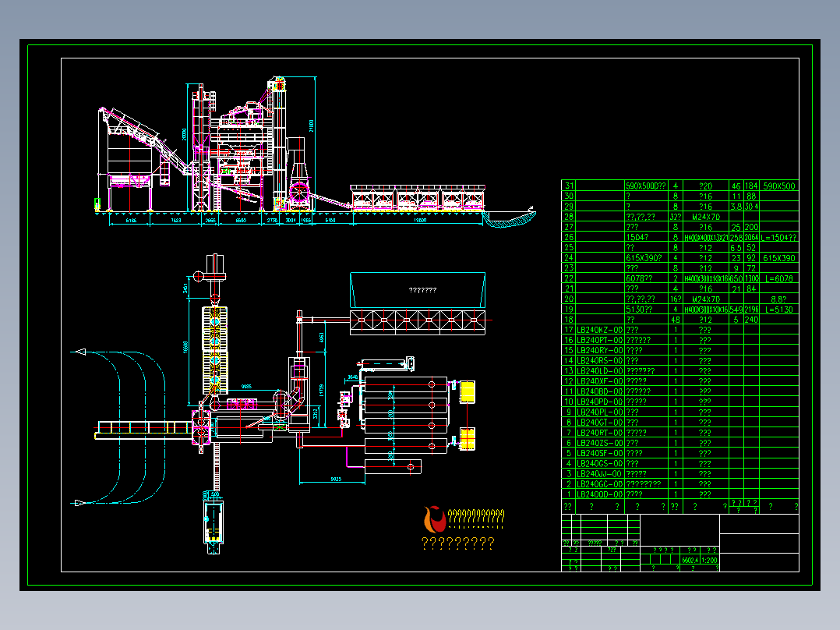Click the 590X500 note in row 31

click(x=779, y=186)
